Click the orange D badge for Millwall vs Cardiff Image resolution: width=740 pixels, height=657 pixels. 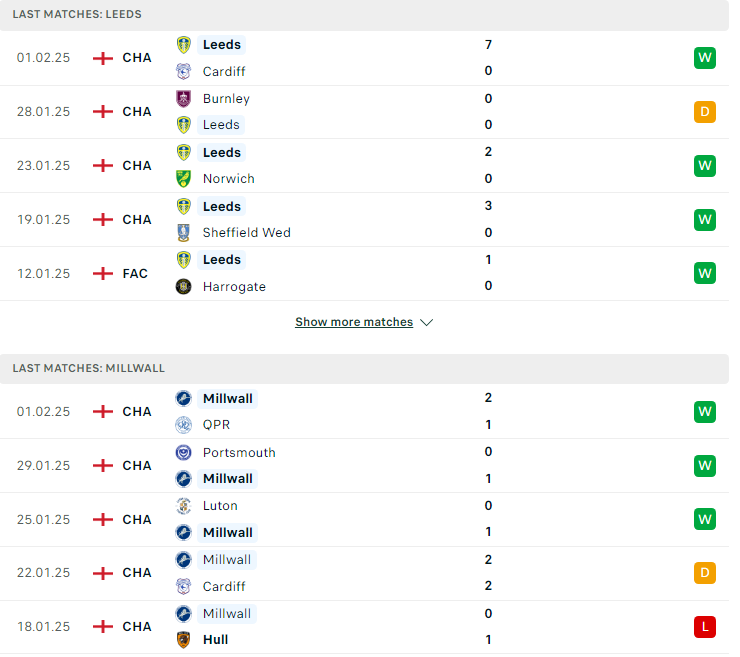click(x=705, y=573)
